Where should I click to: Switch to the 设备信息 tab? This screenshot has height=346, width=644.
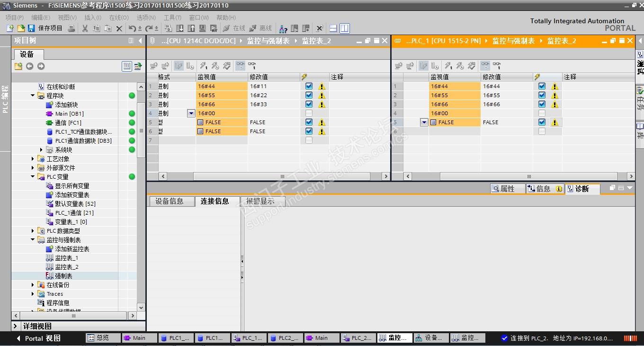(171, 201)
